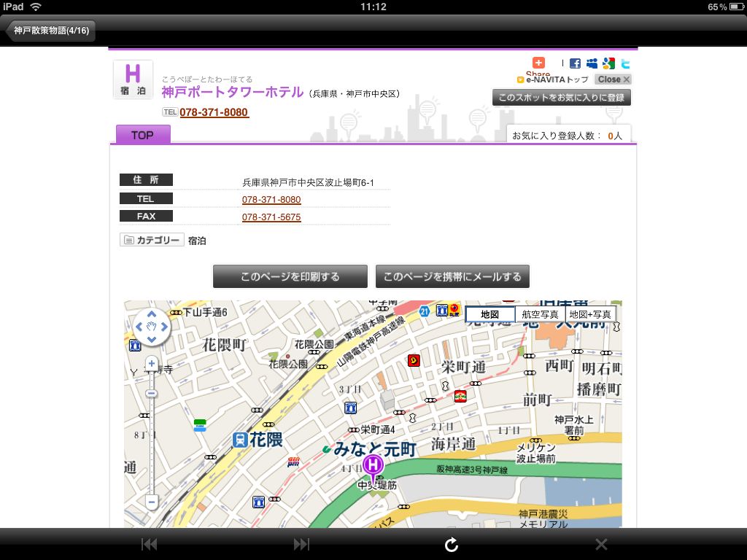Select the TOP tab
The image size is (747, 560).
click(143, 134)
